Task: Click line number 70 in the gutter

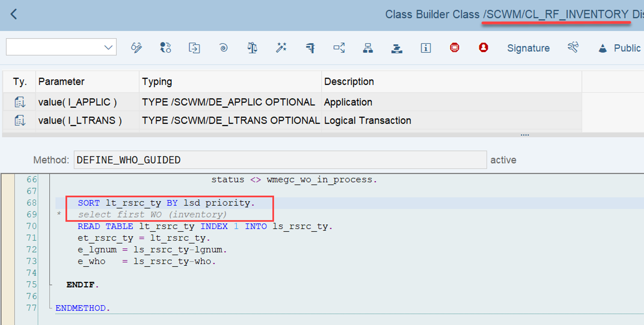Action: pyautogui.click(x=32, y=226)
